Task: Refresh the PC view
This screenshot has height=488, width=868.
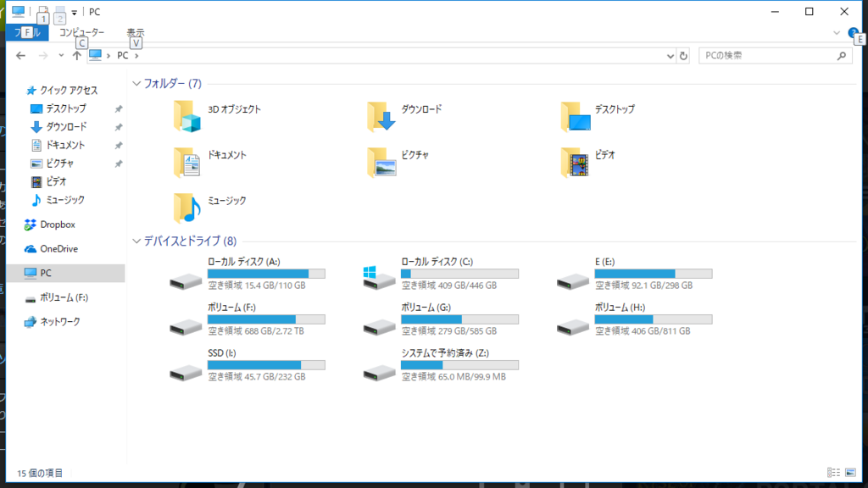Action: (x=683, y=56)
